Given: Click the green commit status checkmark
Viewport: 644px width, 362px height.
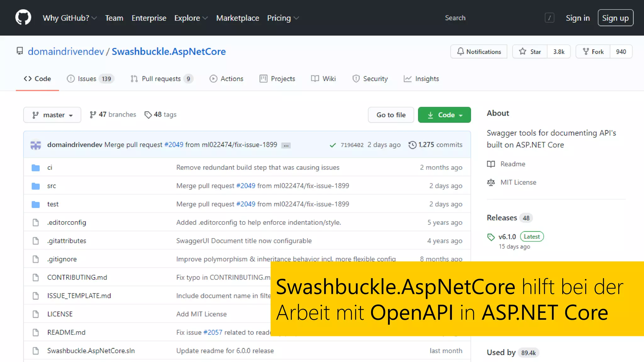Looking at the screenshot, I should (x=332, y=145).
